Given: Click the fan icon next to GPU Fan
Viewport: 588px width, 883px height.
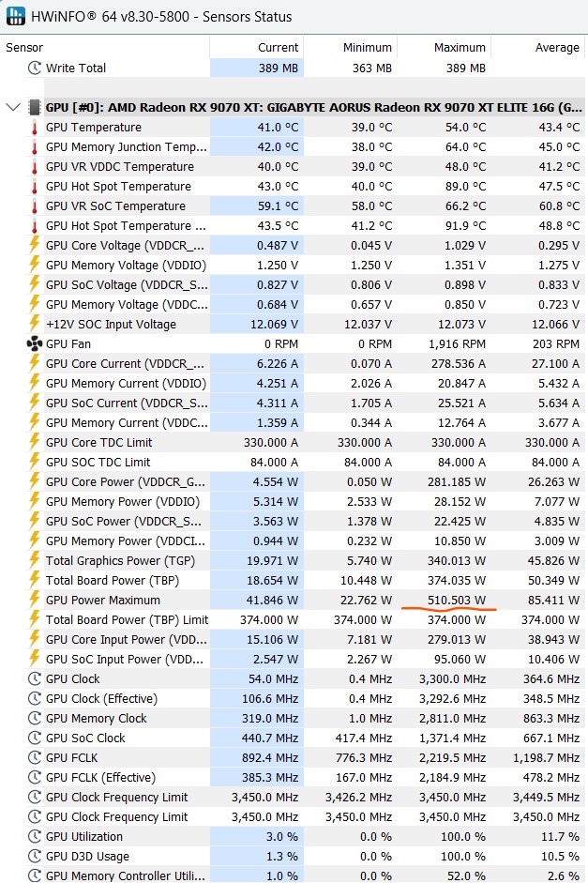Looking at the screenshot, I should click(35, 343).
